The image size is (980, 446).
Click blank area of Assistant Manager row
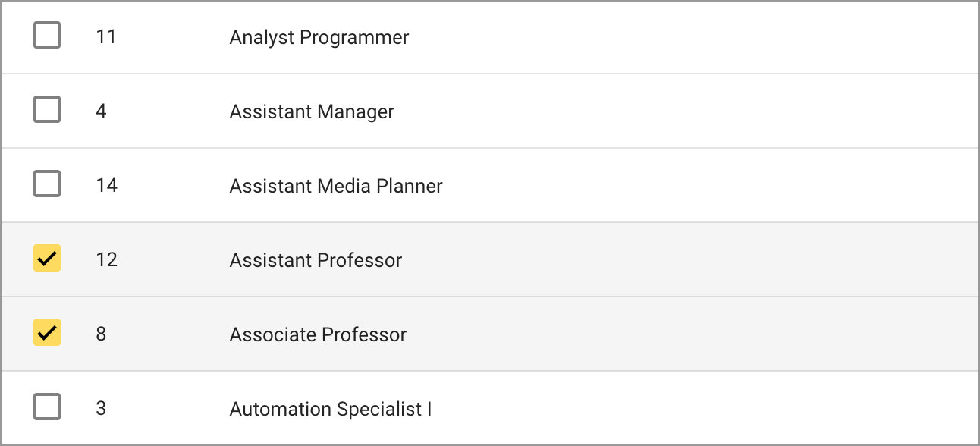pyautogui.click(x=683, y=111)
